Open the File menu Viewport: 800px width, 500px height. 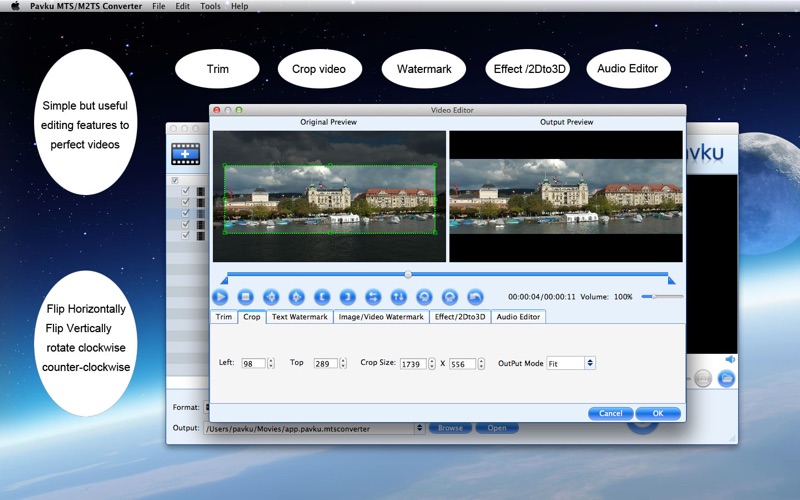click(x=159, y=6)
